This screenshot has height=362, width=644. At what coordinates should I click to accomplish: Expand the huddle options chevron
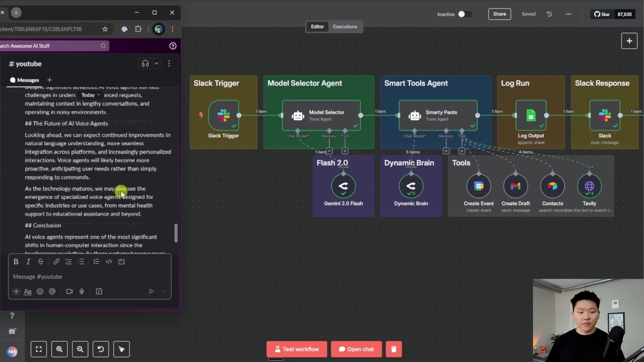pos(156,64)
